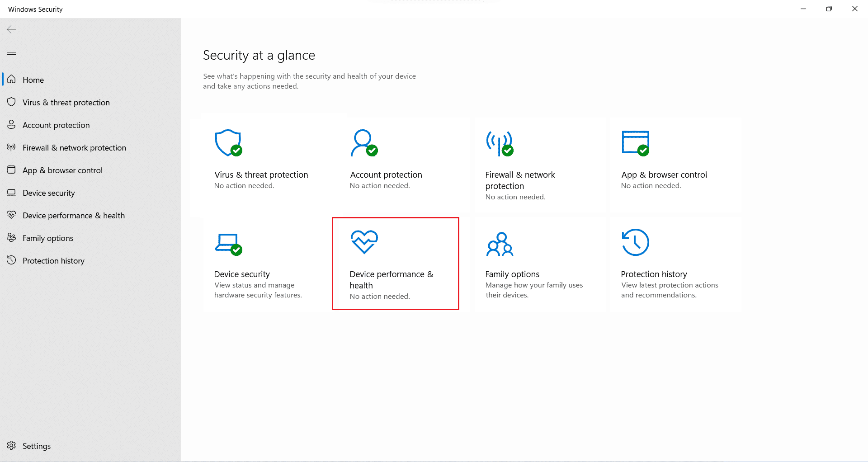Screen dimensions: 868x462
Task: Click the large Firewall antenna tile icon
Action: [500, 143]
